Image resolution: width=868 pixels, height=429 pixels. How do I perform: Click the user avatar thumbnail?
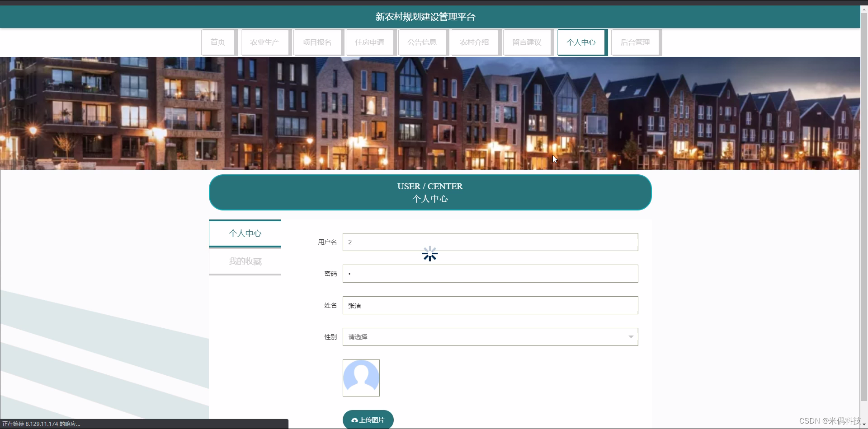click(x=361, y=378)
